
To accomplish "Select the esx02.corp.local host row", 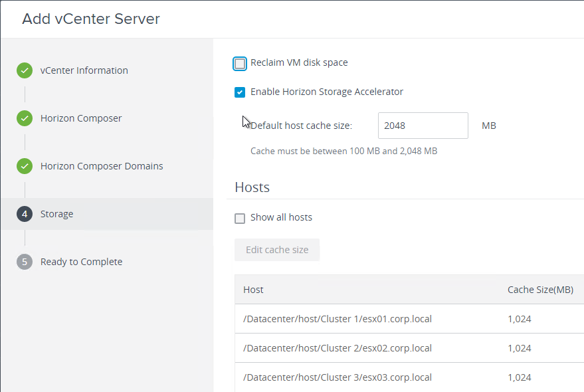I will pos(409,348).
